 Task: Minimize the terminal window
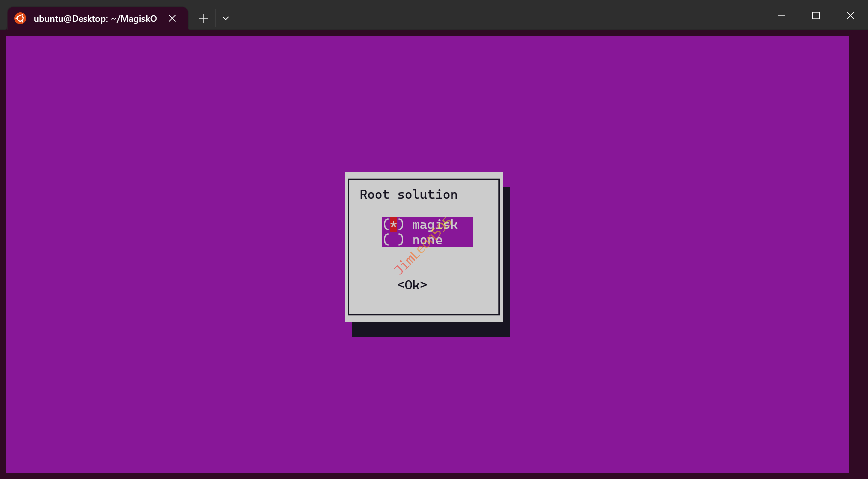pyautogui.click(x=781, y=15)
